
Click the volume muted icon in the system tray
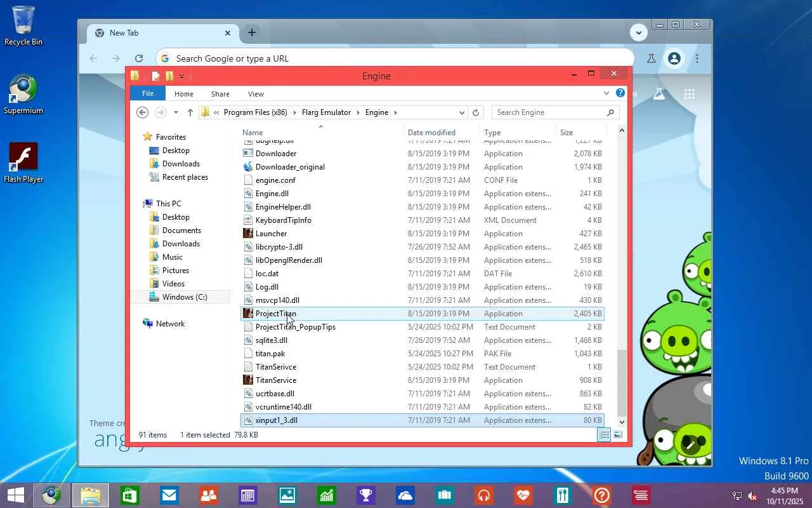click(752, 496)
